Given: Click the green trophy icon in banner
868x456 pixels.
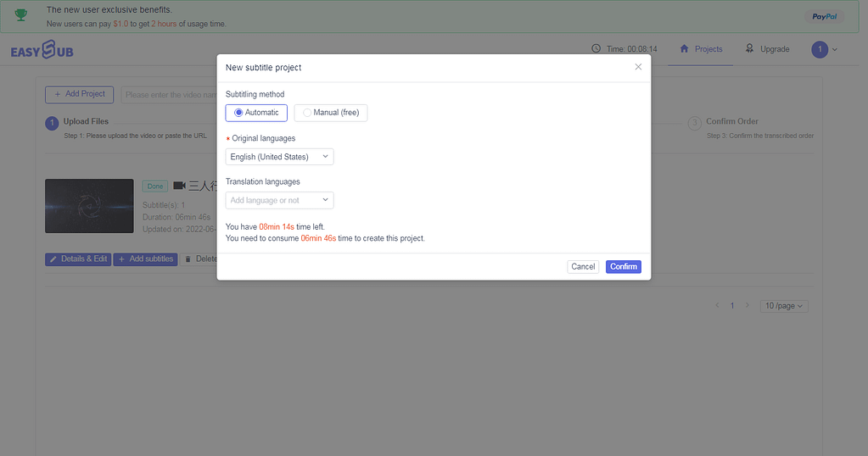Looking at the screenshot, I should pos(21,15).
